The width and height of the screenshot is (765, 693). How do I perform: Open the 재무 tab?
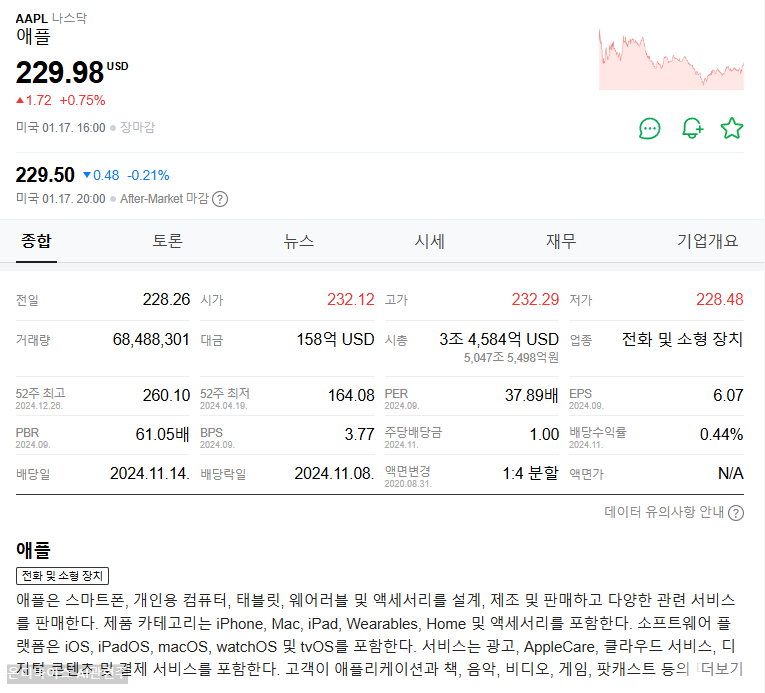point(561,241)
